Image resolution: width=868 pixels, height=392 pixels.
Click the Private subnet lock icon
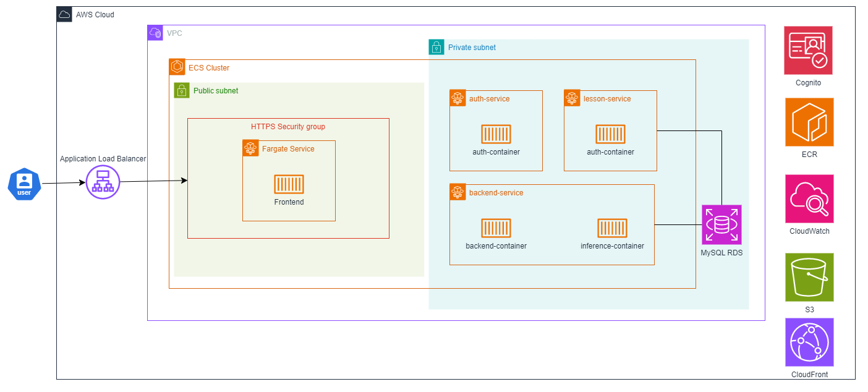(436, 47)
